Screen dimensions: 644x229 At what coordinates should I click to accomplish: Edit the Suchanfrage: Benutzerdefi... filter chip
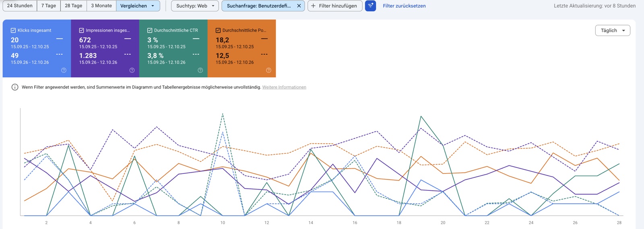tap(259, 6)
